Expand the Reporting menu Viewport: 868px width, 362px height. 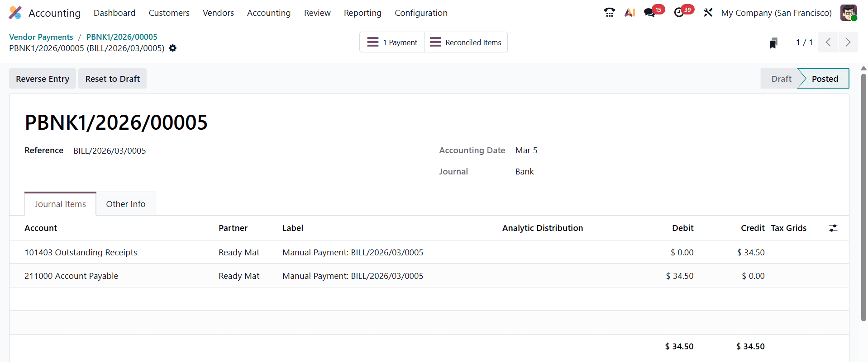(362, 13)
